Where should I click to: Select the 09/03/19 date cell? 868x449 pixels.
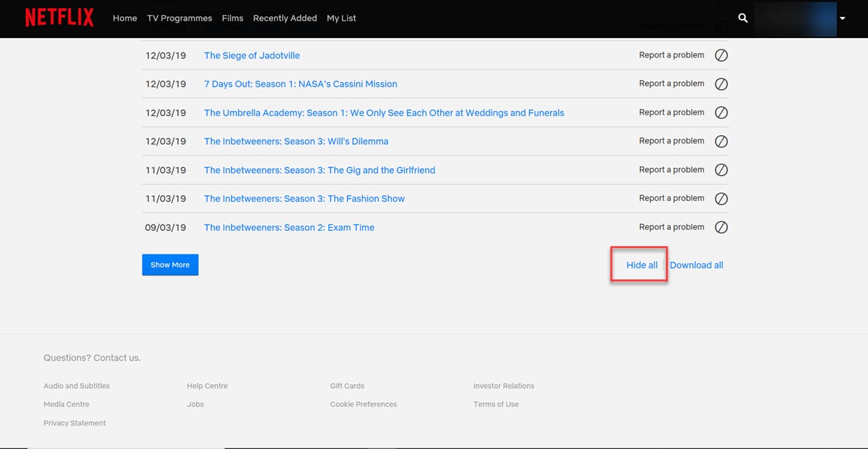165,227
